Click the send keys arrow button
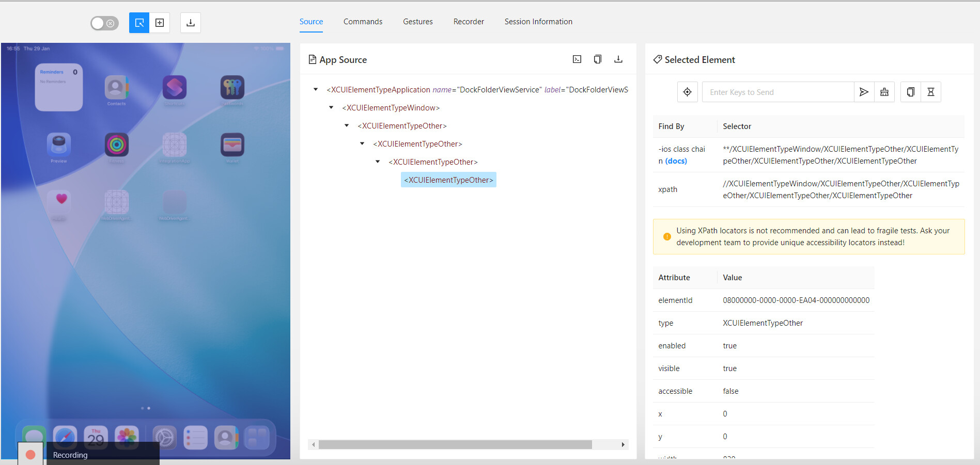The image size is (980, 465). [864, 92]
